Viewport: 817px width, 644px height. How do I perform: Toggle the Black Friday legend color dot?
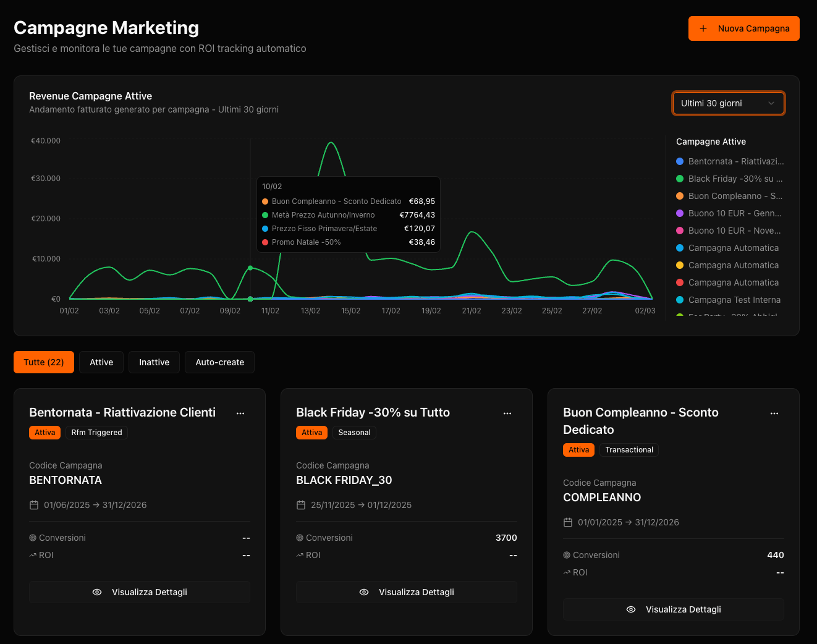(680, 179)
